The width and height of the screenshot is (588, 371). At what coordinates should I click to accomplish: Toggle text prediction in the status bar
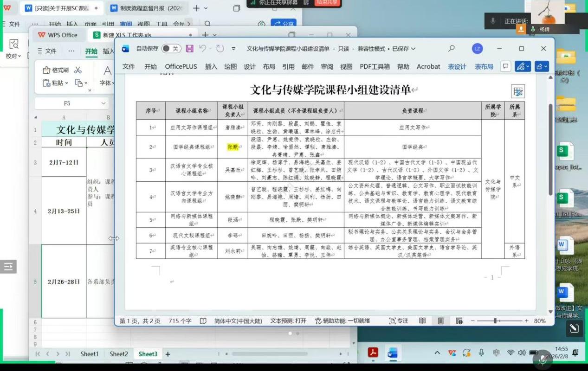(x=288, y=320)
